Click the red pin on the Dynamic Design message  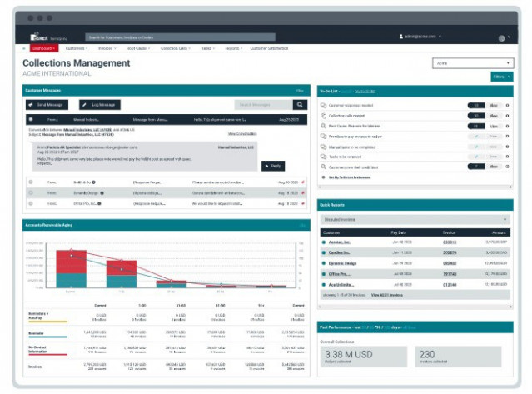click(303, 193)
